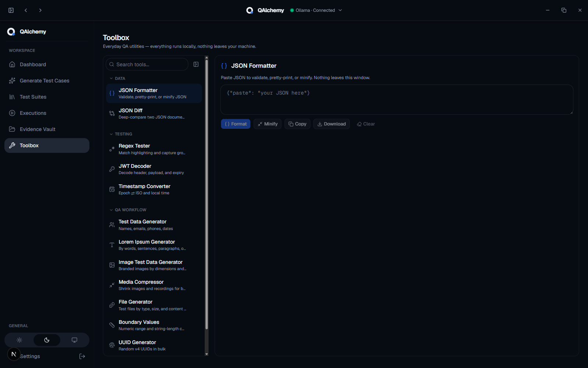Click the Test Suites library icon
Screen dimensions: 588x368
12,97
